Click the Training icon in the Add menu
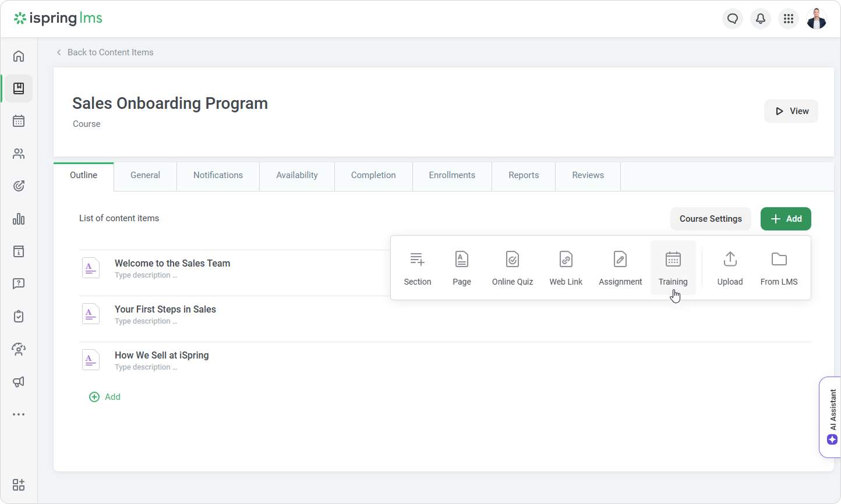841x504 pixels. point(673,260)
